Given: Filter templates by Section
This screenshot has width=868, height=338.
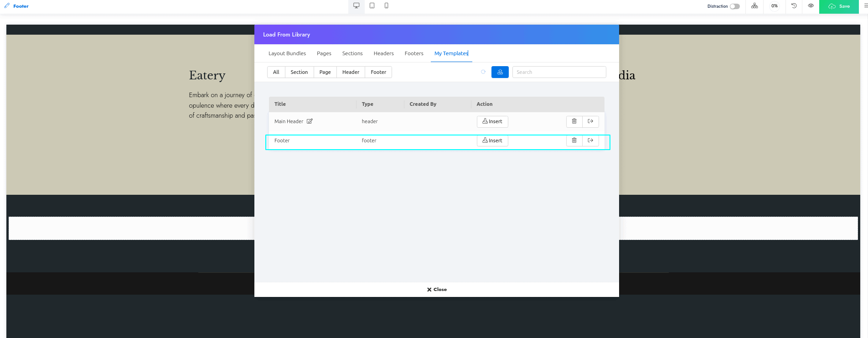Looking at the screenshot, I should [299, 72].
